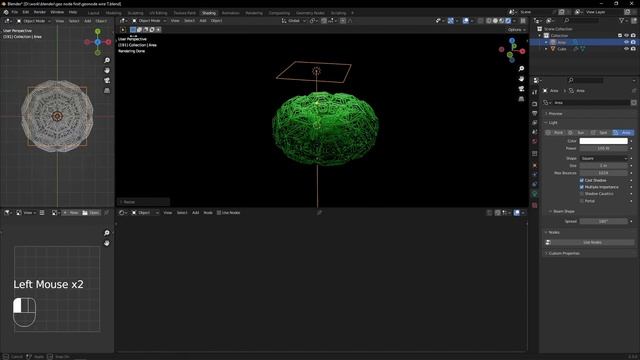The image size is (640, 360).
Task: Open the Output properties tab
Action: coord(535,113)
